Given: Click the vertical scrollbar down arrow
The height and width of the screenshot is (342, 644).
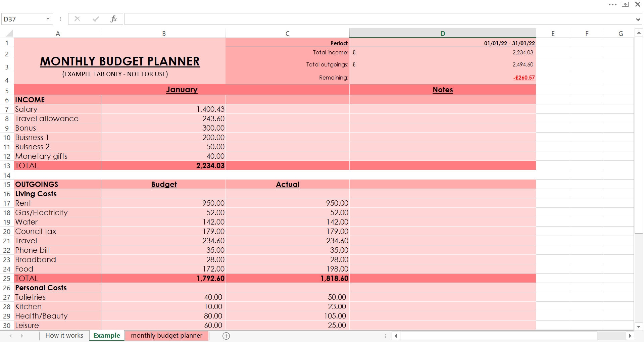Looking at the screenshot, I should 639,326.
